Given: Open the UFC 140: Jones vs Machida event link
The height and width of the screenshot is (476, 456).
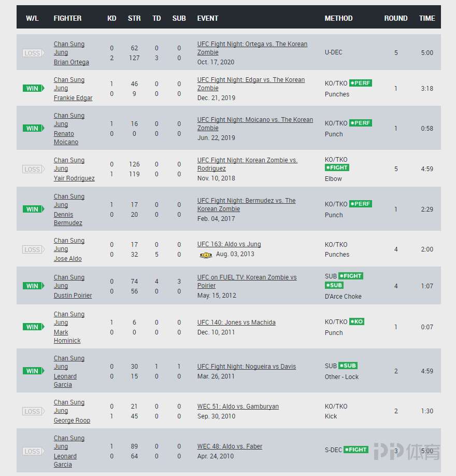Looking at the screenshot, I should [236, 323].
